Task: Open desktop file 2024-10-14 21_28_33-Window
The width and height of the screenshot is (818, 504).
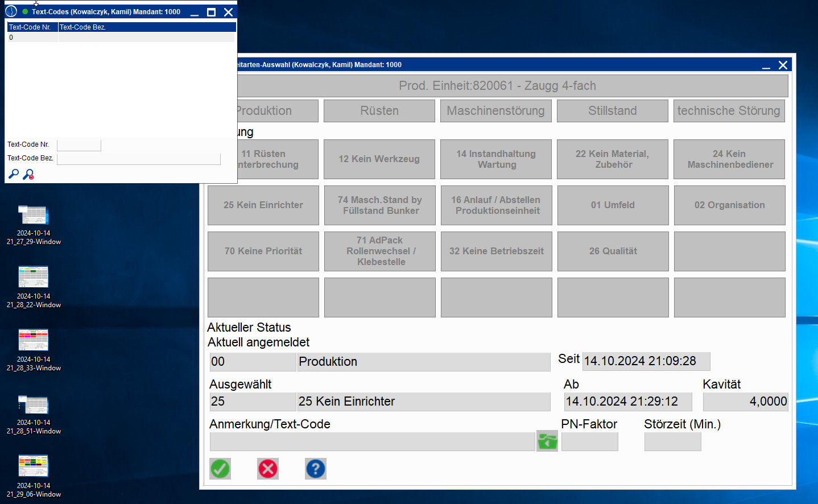Action: tap(34, 340)
